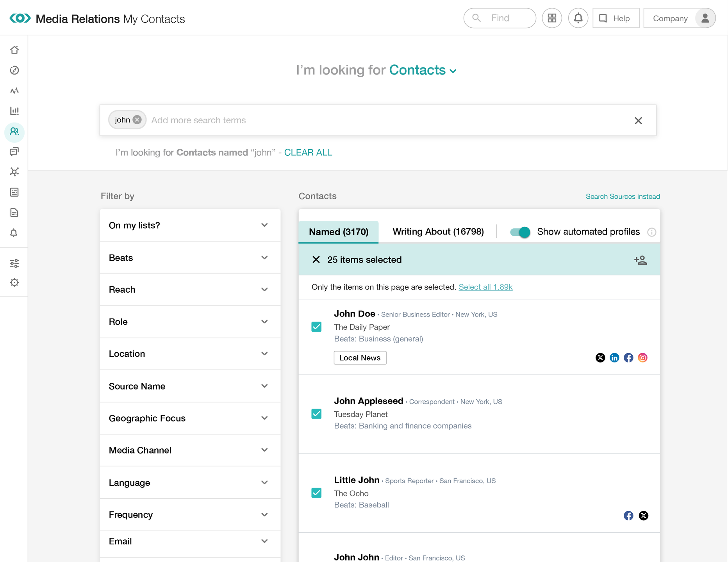Open Little John's Facebook icon

pos(628,516)
